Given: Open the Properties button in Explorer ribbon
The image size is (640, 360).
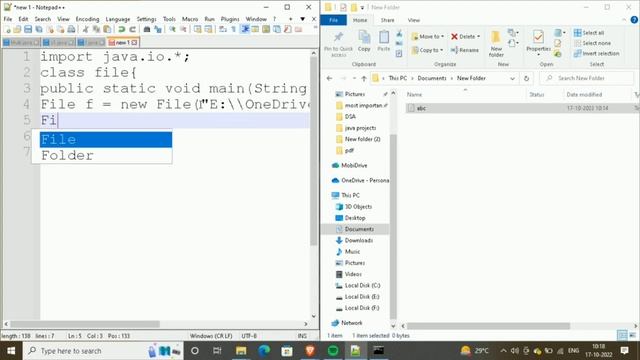Looking at the screenshot, I should point(538,42).
